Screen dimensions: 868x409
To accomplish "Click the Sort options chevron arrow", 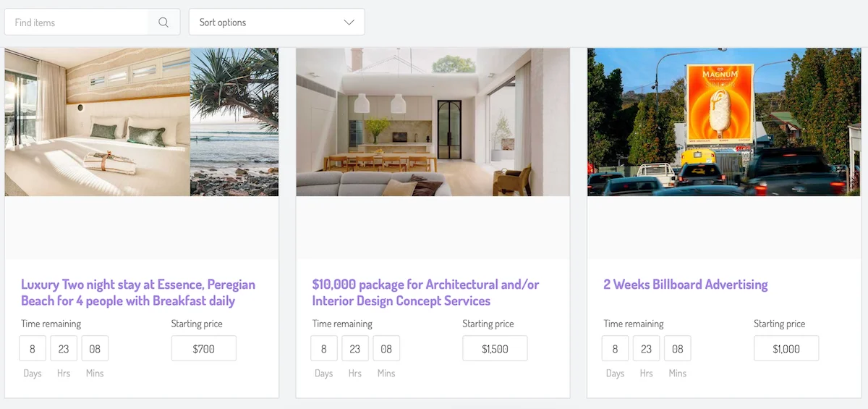I will (349, 22).
